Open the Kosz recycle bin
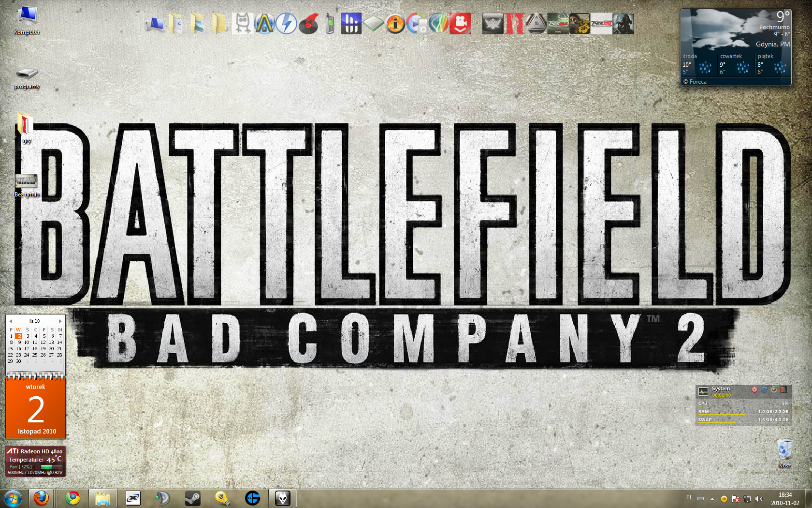Image resolution: width=812 pixels, height=508 pixels. pyautogui.click(x=784, y=453)
